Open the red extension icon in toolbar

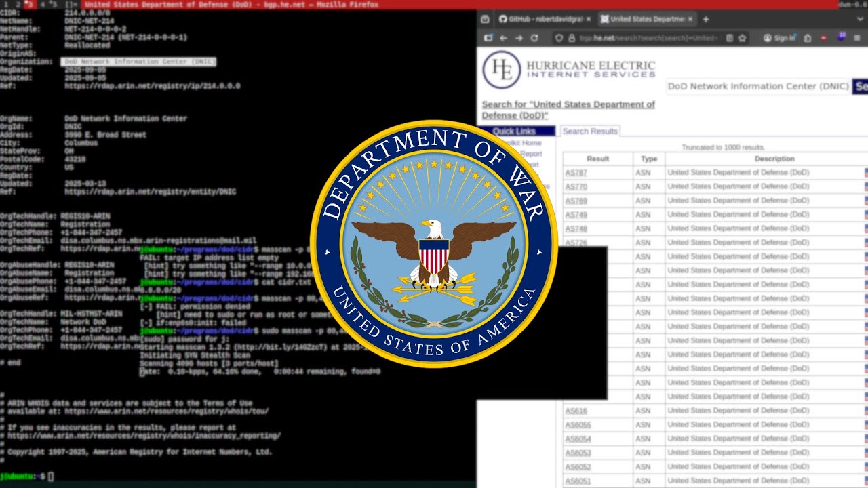[x=824, y=38]
